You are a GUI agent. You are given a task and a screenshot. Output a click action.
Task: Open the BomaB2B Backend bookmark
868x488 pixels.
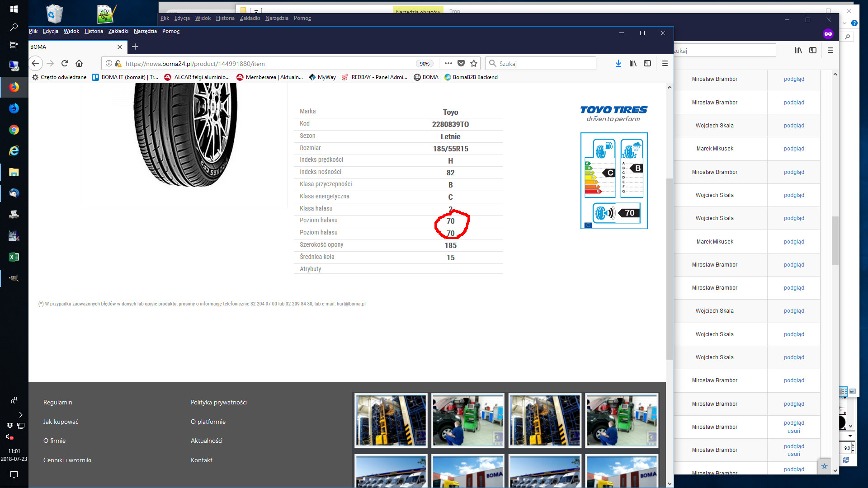click(475, 77)
